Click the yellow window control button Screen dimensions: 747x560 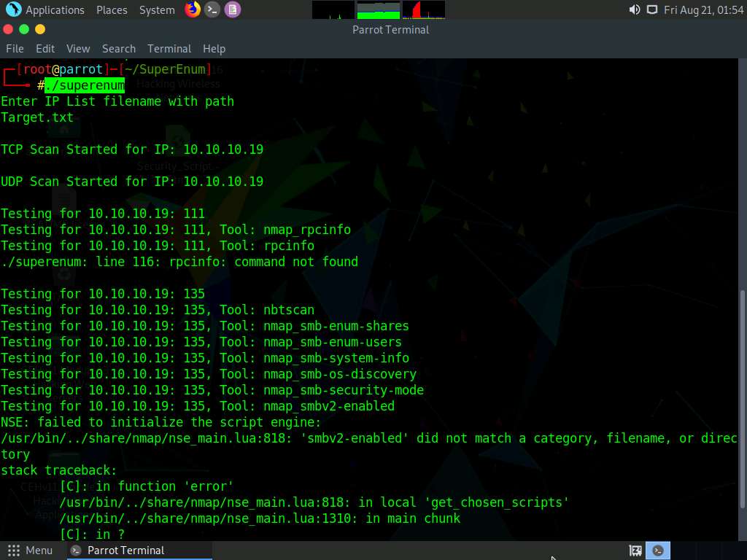[x=40, y=29]
